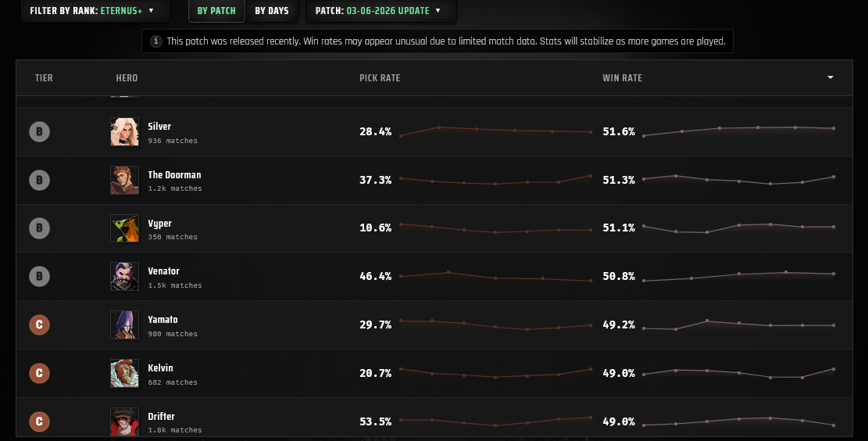Click Kelvin's 49.0% win rate value
Image resolution: width=868 pixels, height=441 pixels.
[619, 374]
